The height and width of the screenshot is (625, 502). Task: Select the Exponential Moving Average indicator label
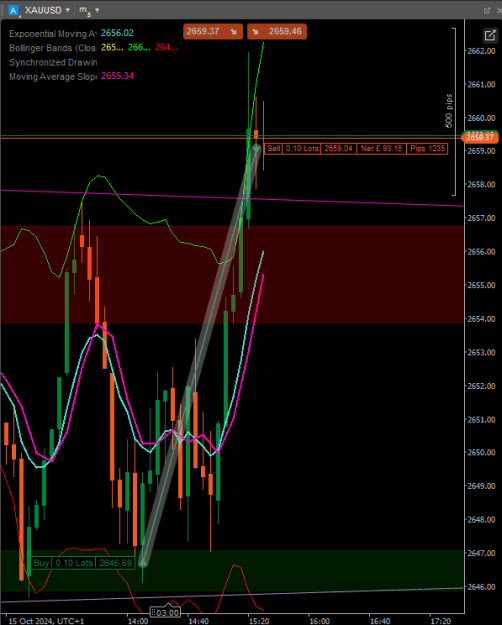53,33
